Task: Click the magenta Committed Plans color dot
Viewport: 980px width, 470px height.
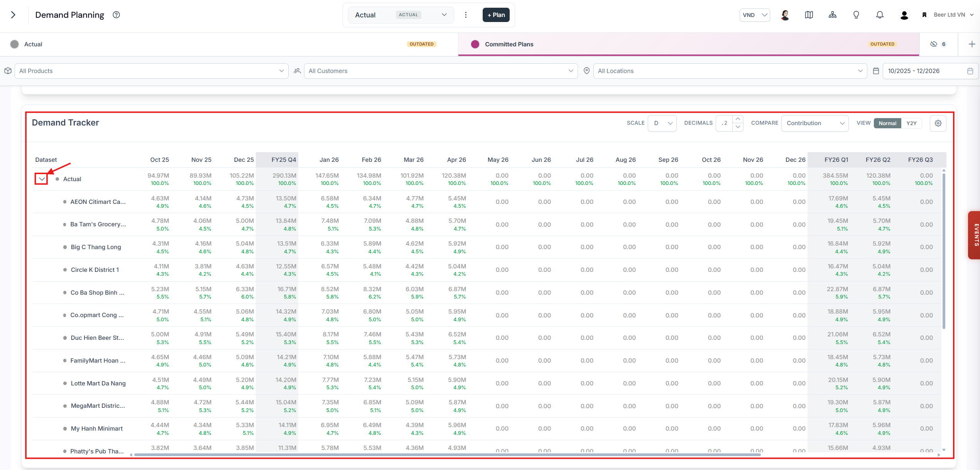Action: coord(475,44)
